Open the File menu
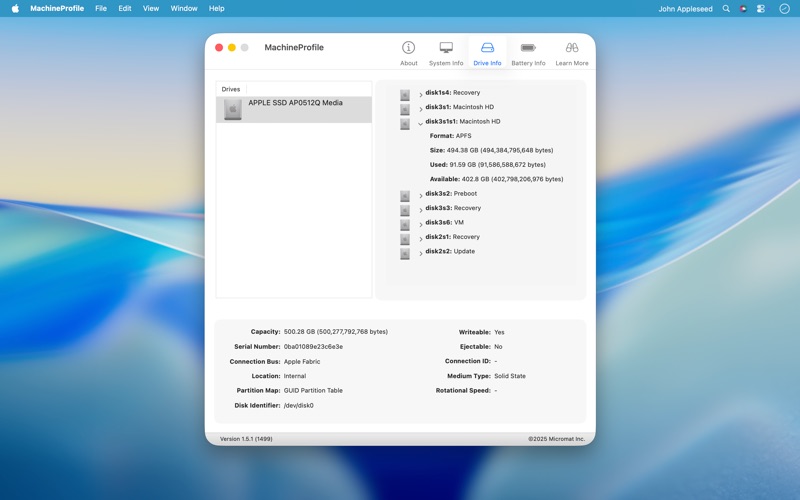The width and height of the screenshot is (800, 500). pos(101,9)
